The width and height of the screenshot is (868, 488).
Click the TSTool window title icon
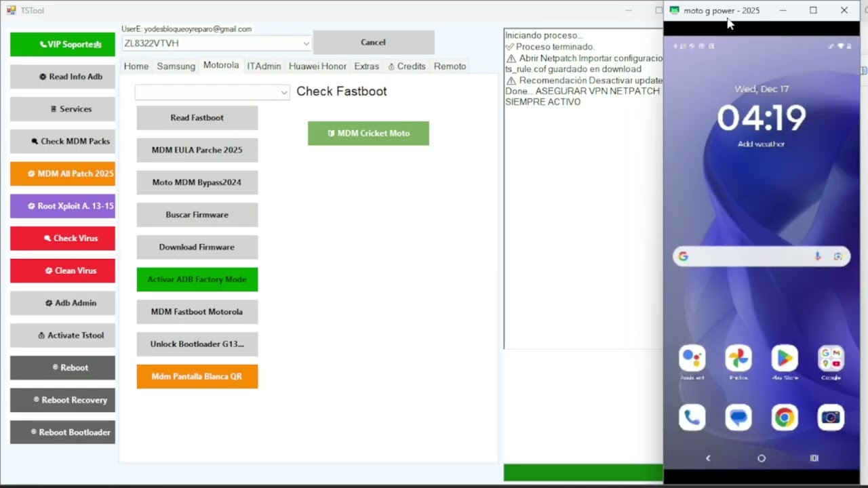[11, 10]
